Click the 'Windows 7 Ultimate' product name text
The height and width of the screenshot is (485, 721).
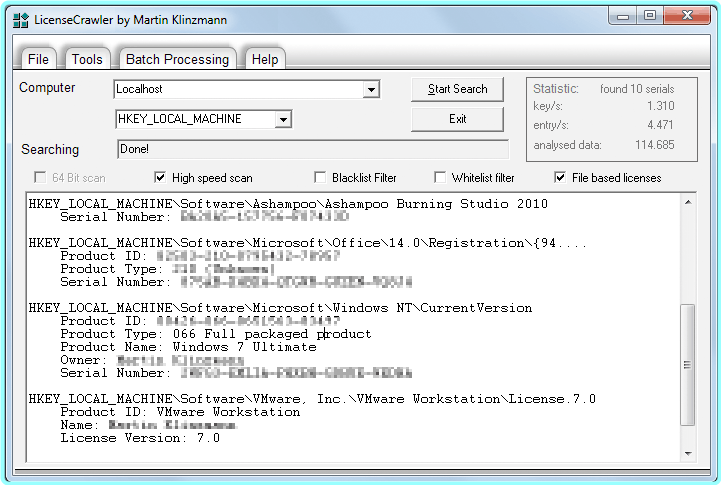[x=245, y=347]
